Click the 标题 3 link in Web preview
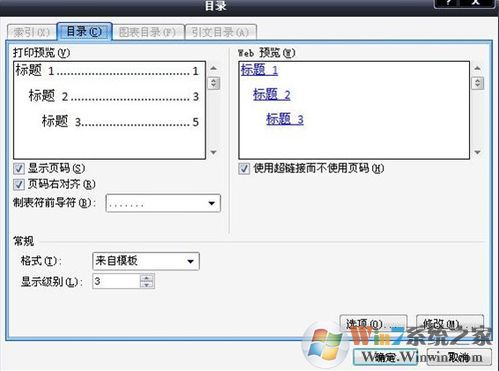Screen dimensions: 499x371 (285, 119)
